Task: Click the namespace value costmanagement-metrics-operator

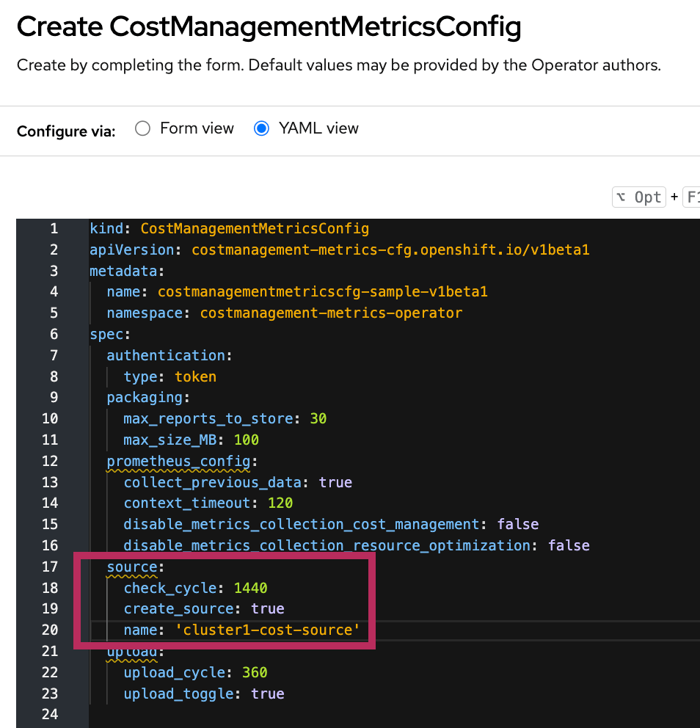Action: [331, 313]
